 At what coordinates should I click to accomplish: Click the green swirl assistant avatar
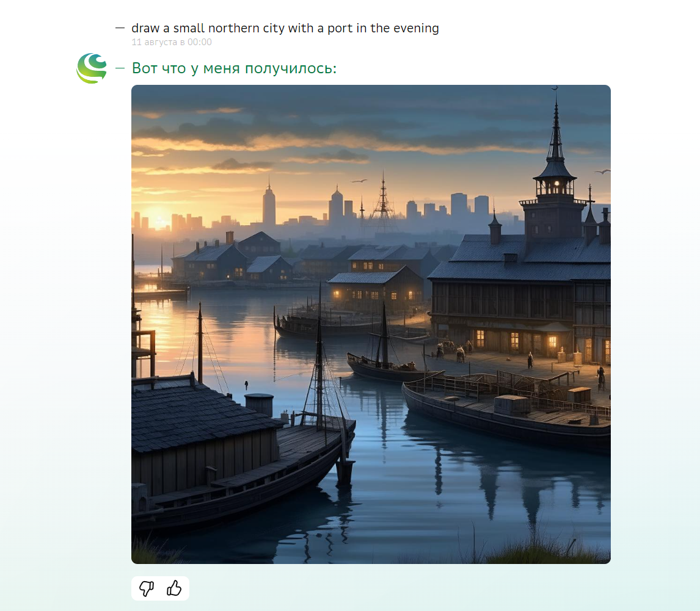[92, 68]
